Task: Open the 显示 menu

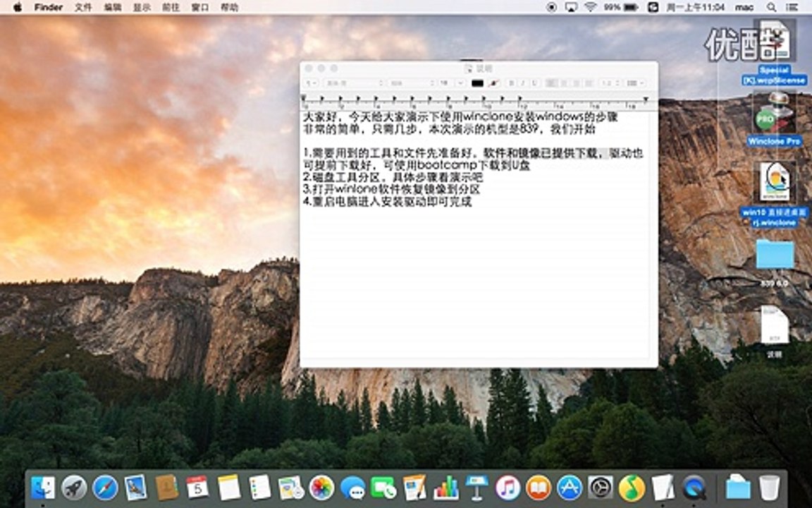Action: tap(142, 7)
